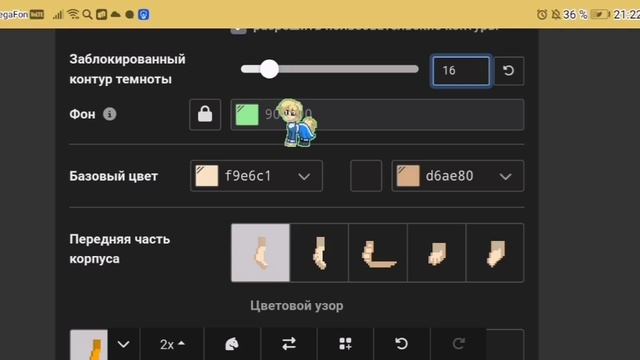The image size is (640, 360).
Task: Select the third curved front body shape
Action: coord(378,253)
